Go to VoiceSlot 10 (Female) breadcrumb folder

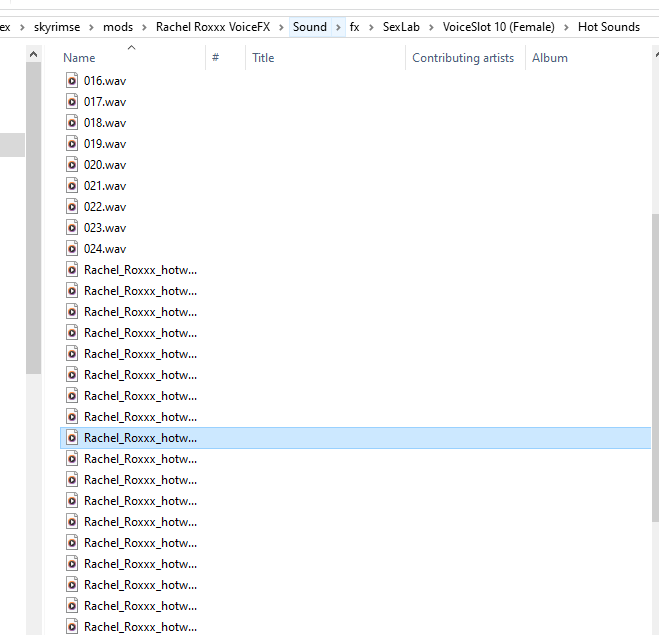(x=498, y=27)
